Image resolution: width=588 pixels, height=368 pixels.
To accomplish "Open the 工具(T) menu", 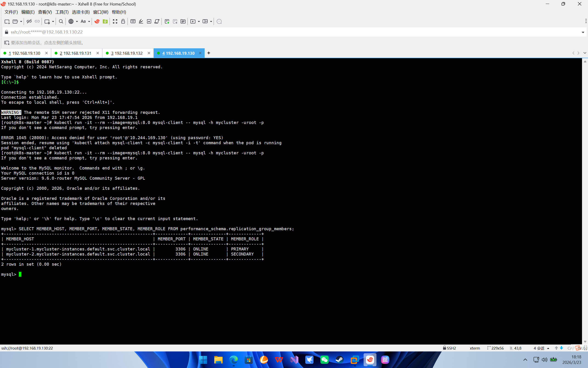I will click(x=62, y=12).
